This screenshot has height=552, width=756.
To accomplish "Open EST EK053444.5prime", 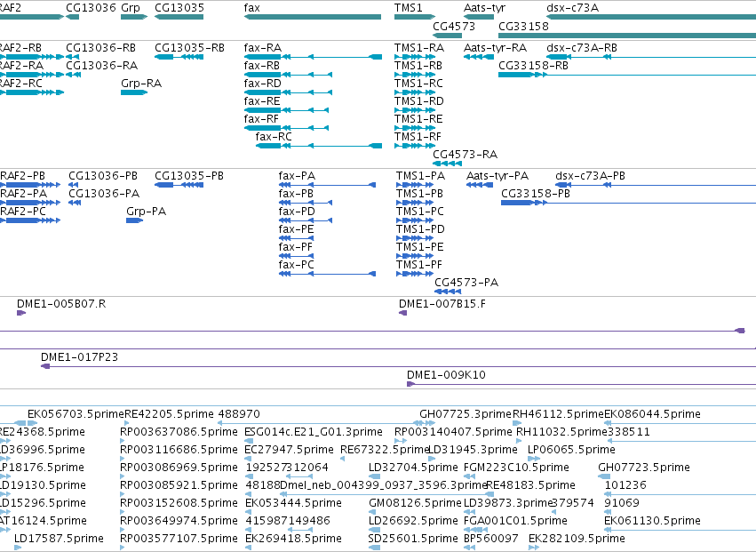I will [294, 503].
